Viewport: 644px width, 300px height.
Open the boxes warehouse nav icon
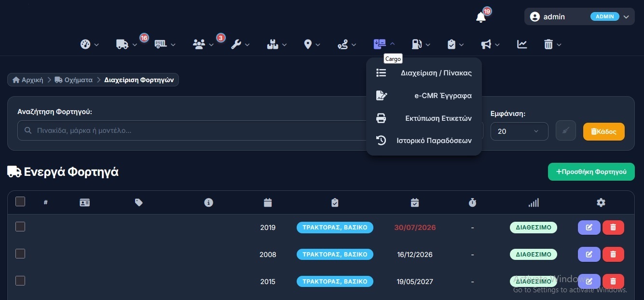tap(273, 44)
